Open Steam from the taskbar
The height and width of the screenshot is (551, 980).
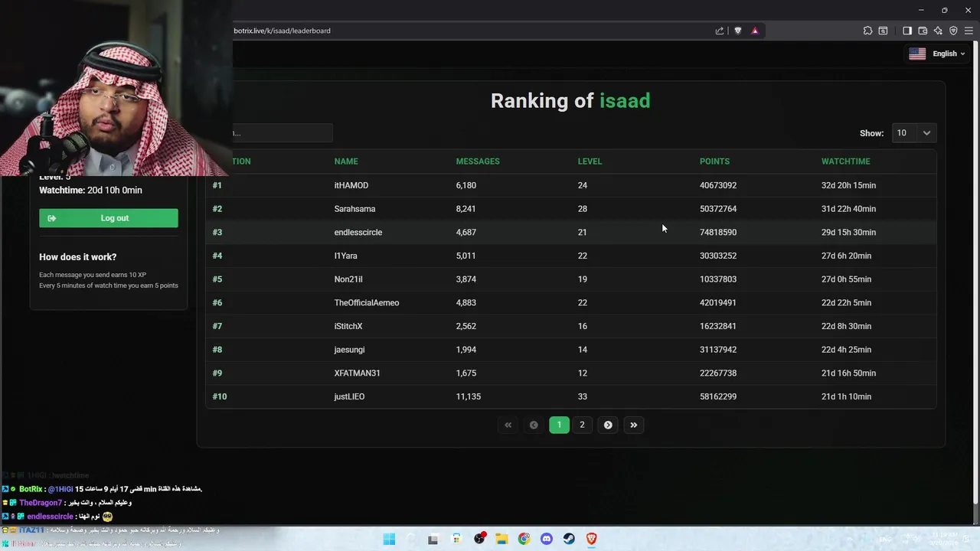click(x=569, y=539)
